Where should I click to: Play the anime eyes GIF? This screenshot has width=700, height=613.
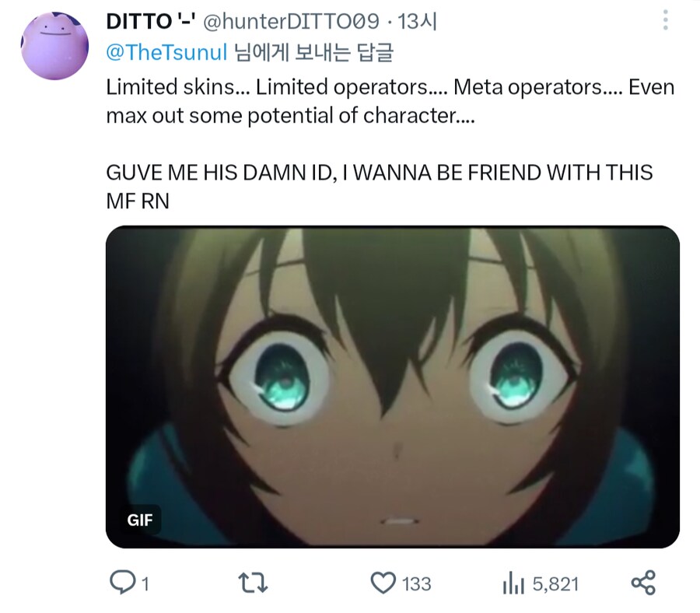(393, 387)
